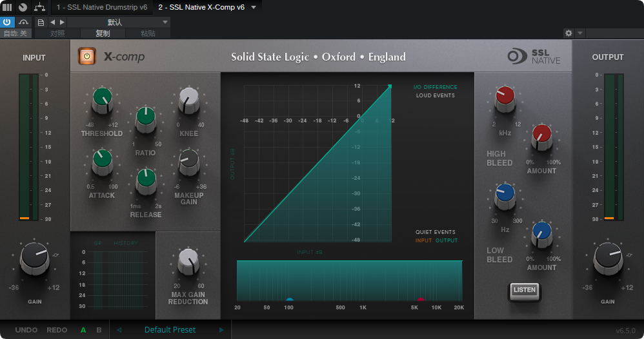Image resolution: width=644 pixels, height=339 pixels.
Task: Open the routing tree icon in the top toolbar
Action: tap(39, 7)
